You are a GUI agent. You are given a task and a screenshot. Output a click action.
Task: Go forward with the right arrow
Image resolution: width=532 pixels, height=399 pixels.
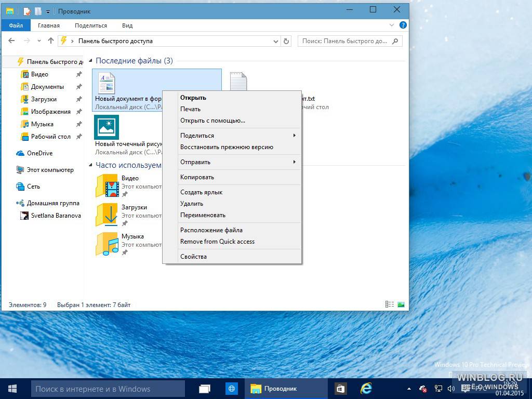coord(27,41)
